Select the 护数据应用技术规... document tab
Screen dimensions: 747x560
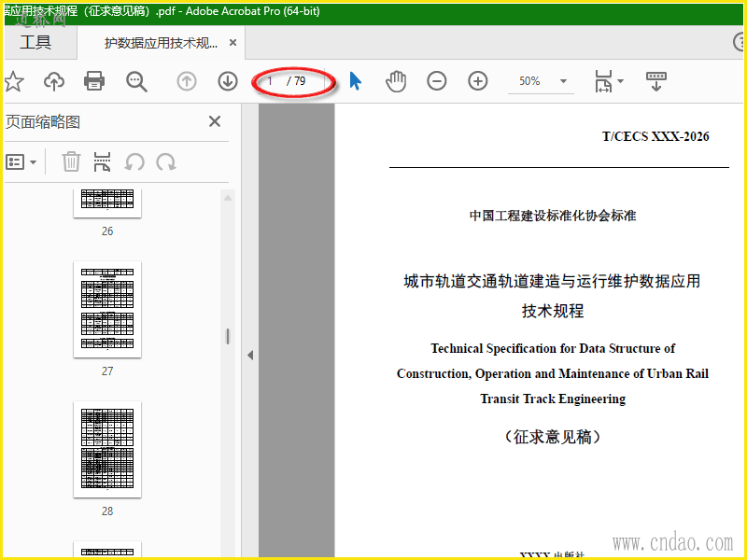point(161,43)
